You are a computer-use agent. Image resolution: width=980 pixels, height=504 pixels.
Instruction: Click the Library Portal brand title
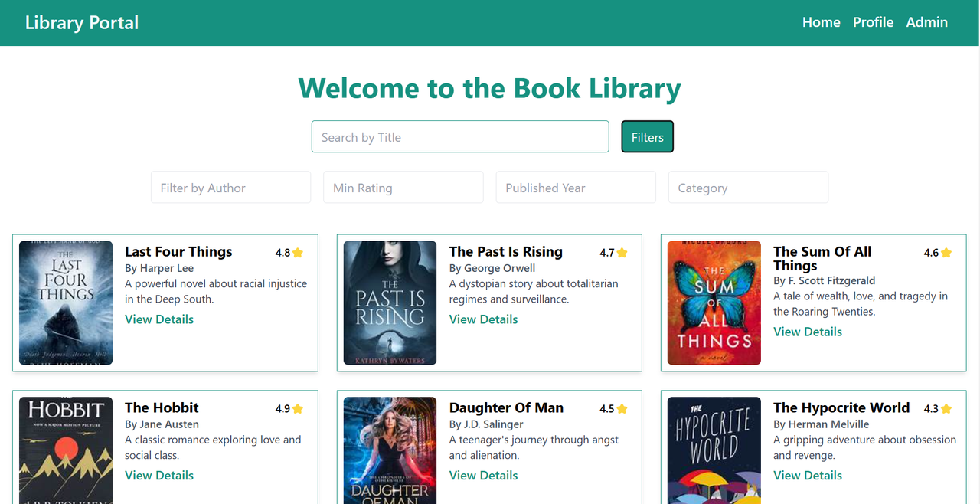(x=82, y=22)
